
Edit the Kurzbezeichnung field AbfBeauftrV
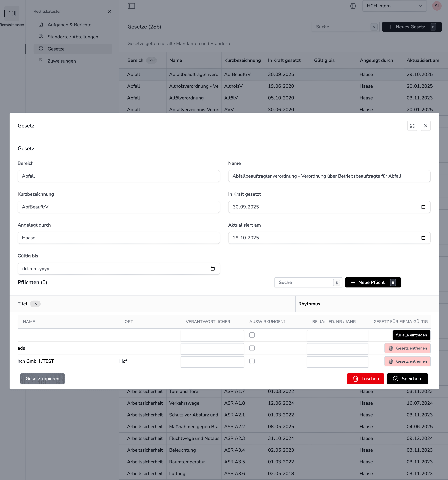119,207
